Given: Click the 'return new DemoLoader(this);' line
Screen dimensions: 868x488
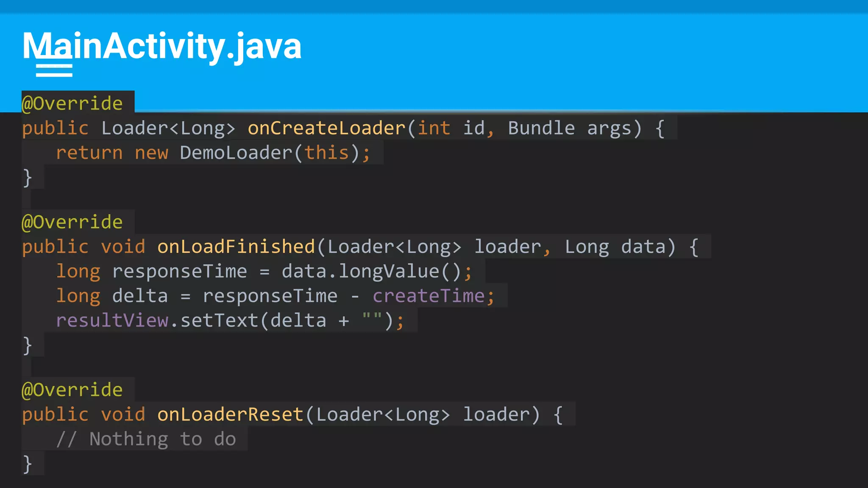Looking at the screenshot, I should click(x=213, y=152).
